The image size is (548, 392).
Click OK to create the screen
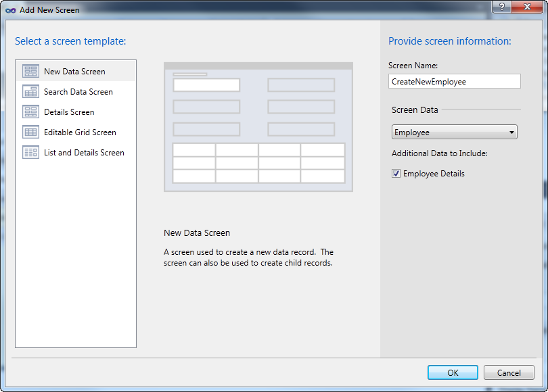coord(452,372)
